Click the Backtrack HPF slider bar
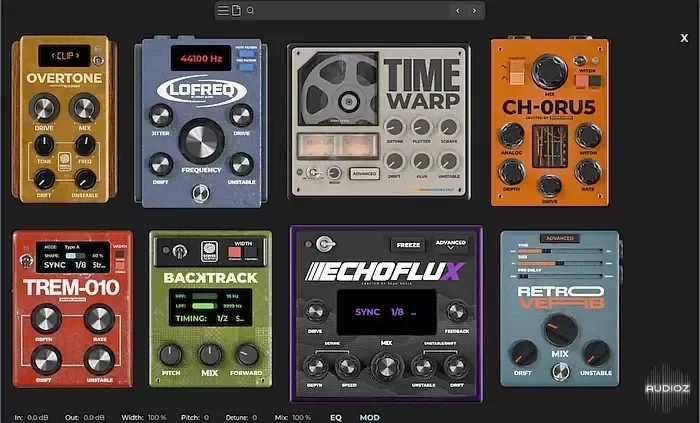 [205, 296]
